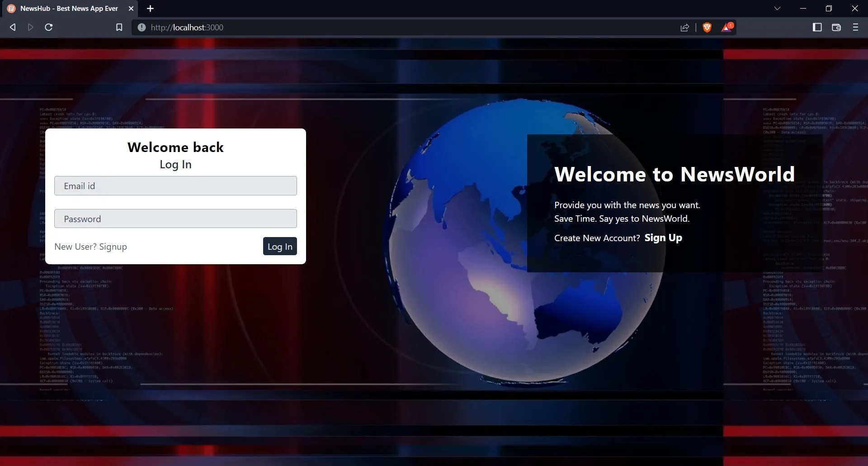Open the browser hamburger menu

(855, 27)
